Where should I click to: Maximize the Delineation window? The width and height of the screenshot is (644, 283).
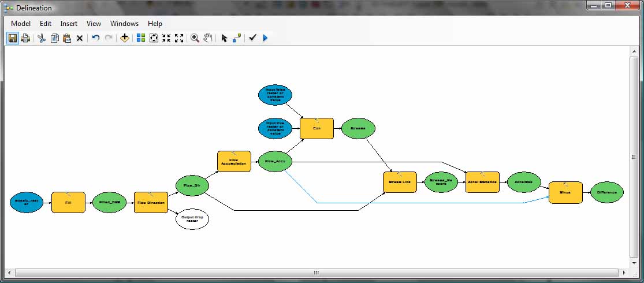pos(609,5)
